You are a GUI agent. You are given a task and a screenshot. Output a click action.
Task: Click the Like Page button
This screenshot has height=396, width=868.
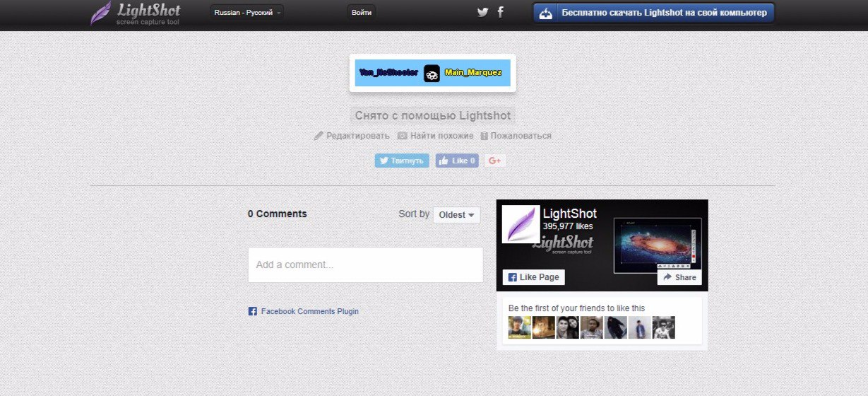pos(534,277)
